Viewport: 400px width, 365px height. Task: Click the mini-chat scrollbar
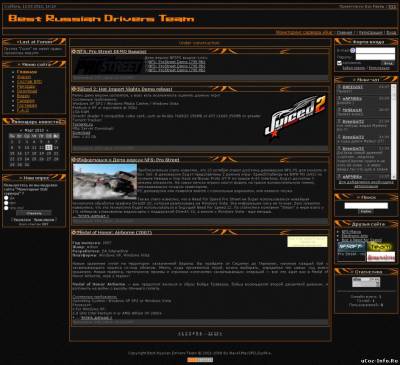pyautogui.click(x=393, y=132)
